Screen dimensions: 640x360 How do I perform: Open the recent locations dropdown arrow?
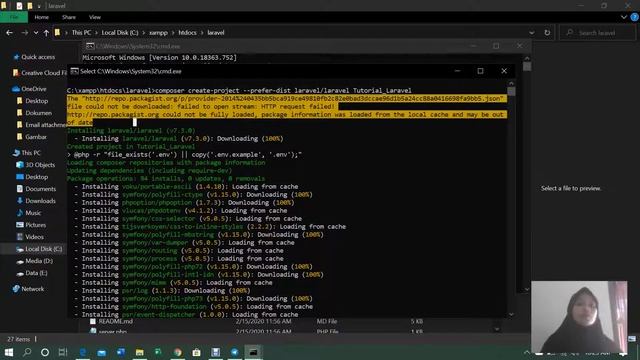(36, 33)
